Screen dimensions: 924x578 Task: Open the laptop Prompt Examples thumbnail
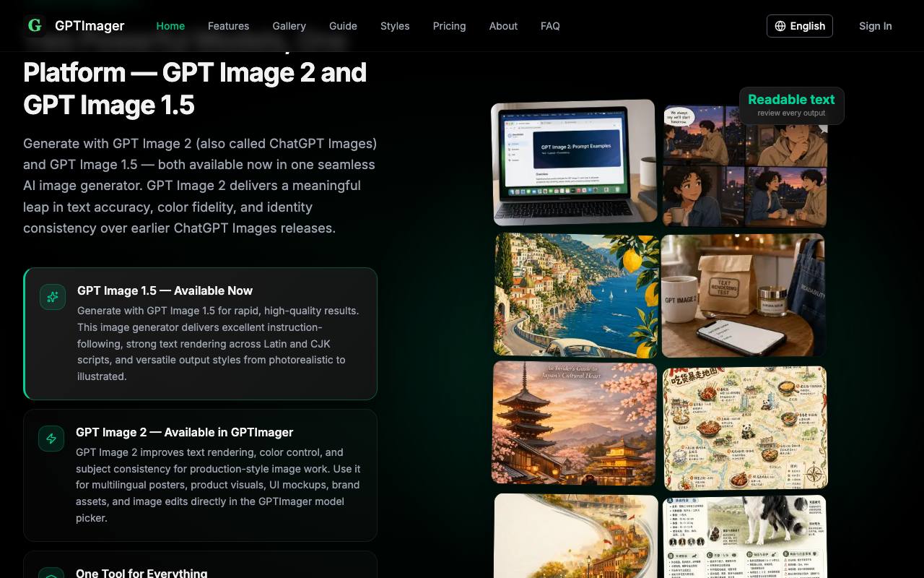(x=574, y=162)
